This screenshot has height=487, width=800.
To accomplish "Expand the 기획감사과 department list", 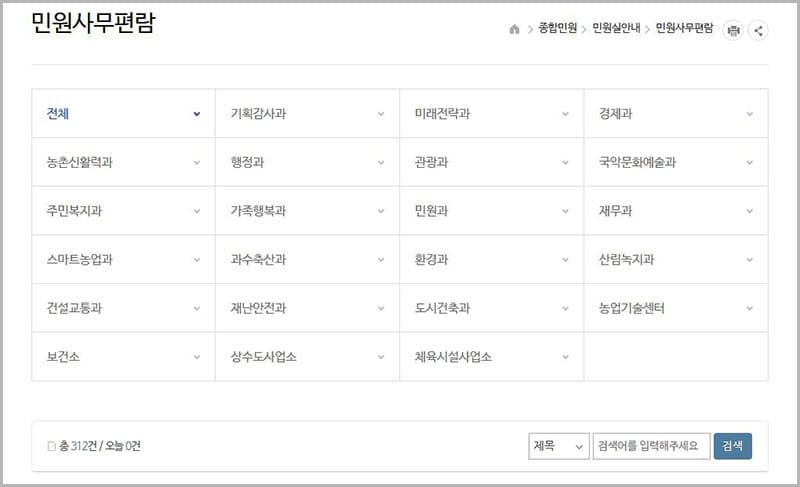I will [307, 114].
